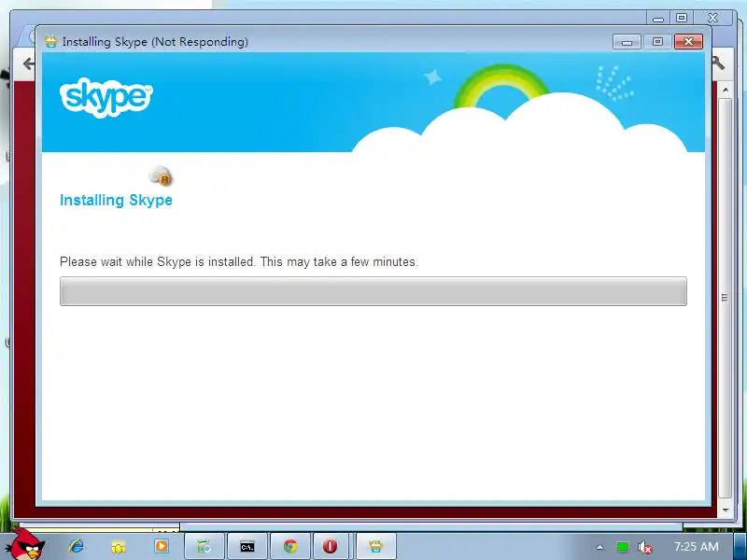Viewport: 747px width, 560px height.
Task: Switch to the Command Prompt taskbar window
Action: point(247,547)
